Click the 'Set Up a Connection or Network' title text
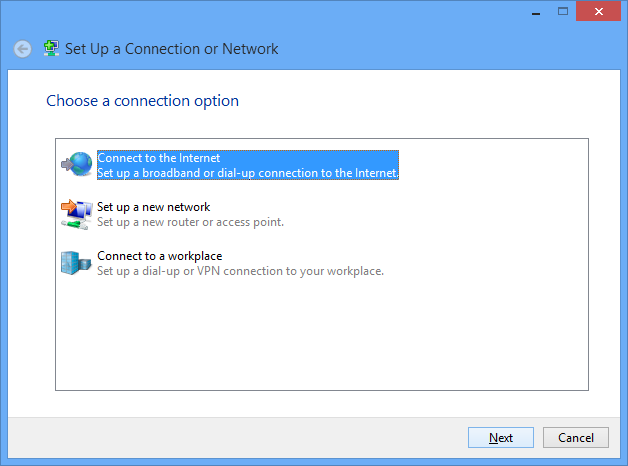 171,49
